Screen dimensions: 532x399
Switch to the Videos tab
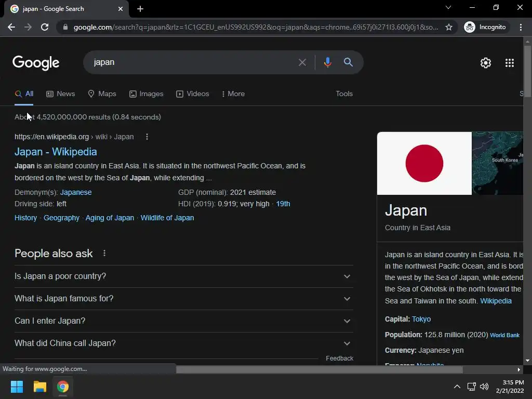click(x=193, y=94)
